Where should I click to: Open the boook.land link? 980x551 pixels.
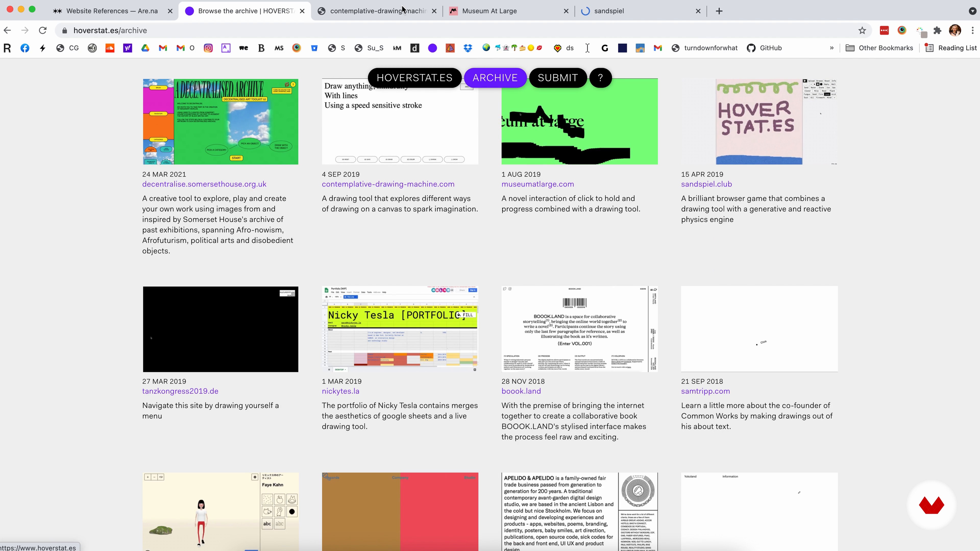pos(521,391)
